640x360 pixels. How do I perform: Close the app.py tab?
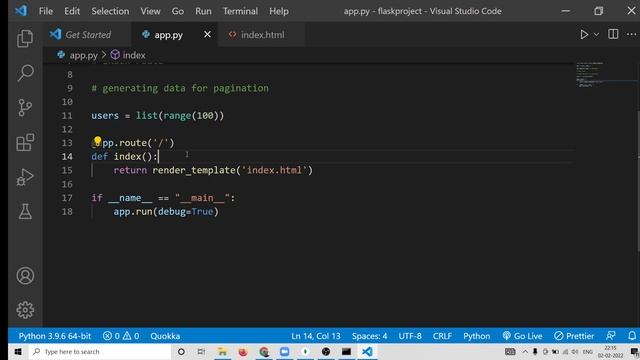(x=207, y=34)
